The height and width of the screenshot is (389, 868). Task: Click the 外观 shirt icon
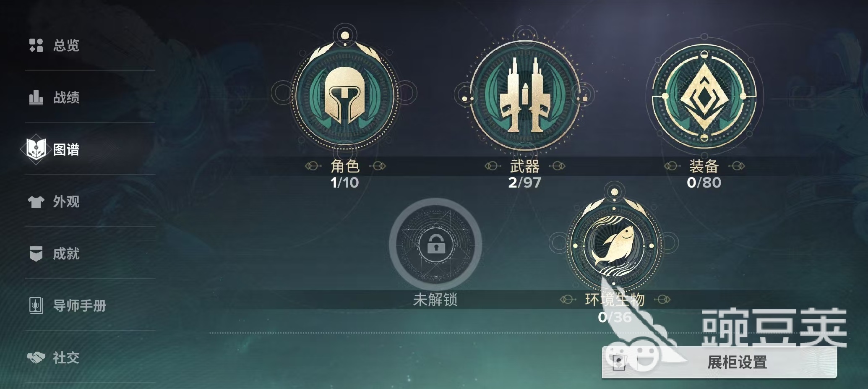(x=36, y=202)
